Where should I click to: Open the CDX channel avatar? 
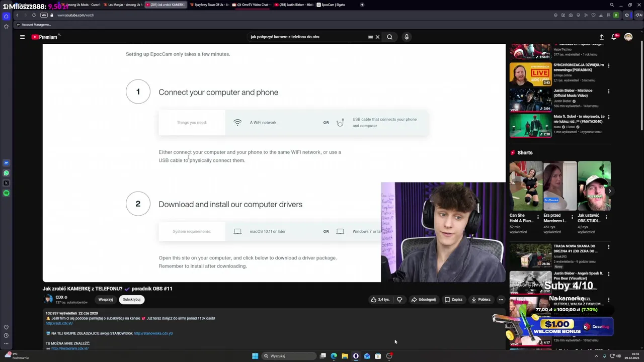[48, 299]
